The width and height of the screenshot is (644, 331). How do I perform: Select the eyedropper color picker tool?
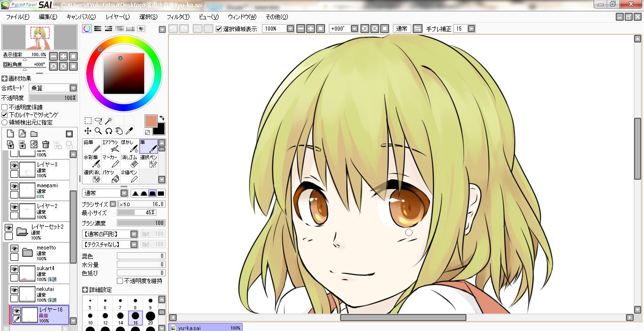130,131
